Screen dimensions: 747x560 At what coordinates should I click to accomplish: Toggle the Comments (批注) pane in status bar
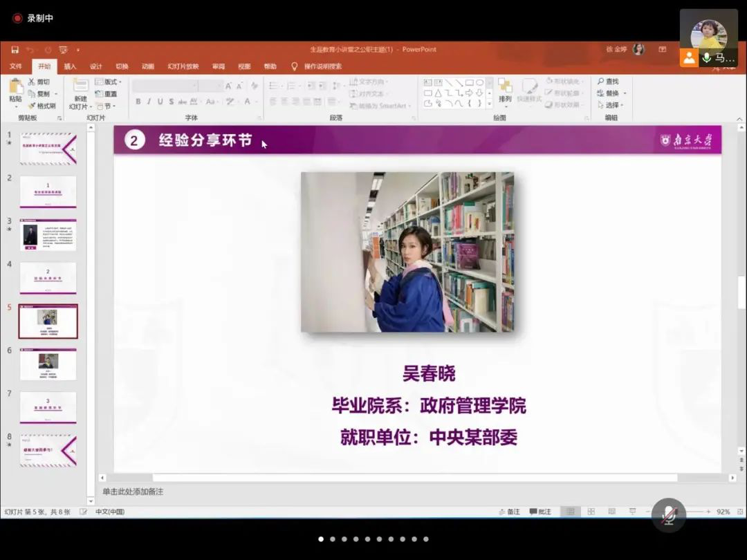[x=540, y=512]
